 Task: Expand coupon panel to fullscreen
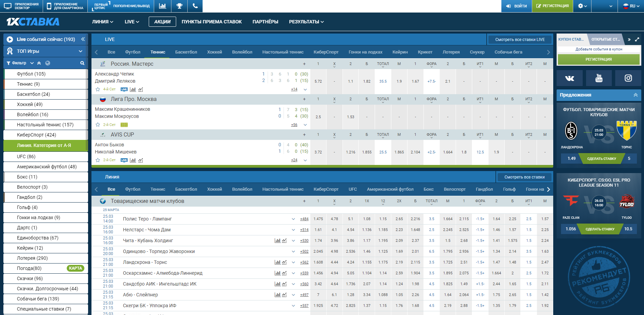(637, 39)
